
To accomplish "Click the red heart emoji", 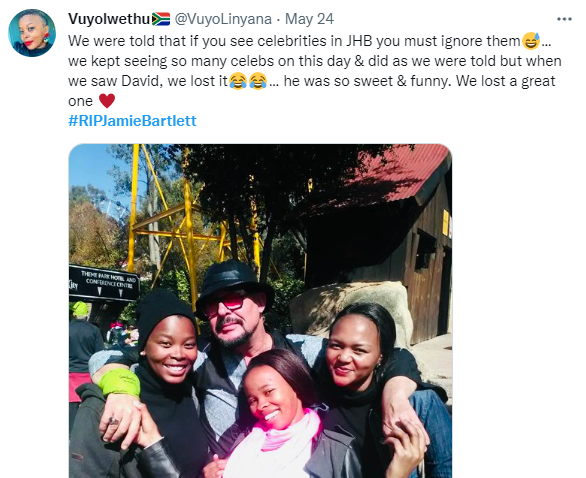I will click(107, 101).
